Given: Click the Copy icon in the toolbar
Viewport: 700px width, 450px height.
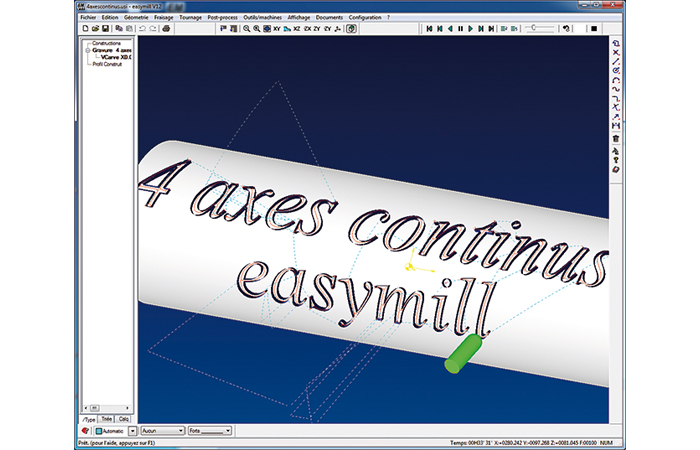Looking at the screenshot, I should 119,29.
